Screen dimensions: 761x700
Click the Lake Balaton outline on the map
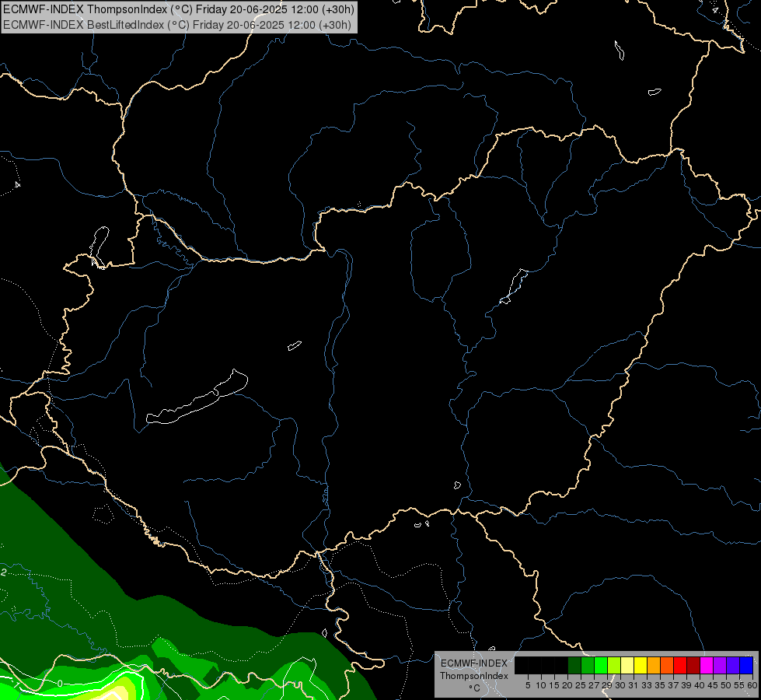click(197, 397)
